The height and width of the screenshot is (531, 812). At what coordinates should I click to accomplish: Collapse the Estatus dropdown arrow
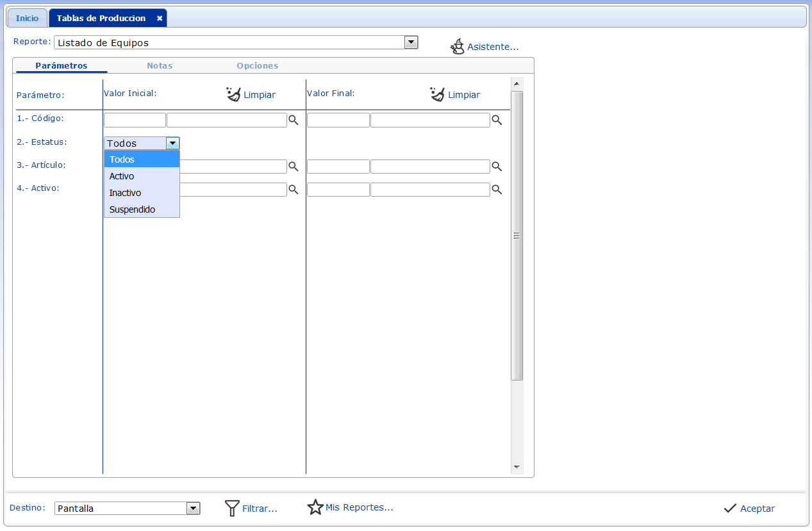coord(172,143)
